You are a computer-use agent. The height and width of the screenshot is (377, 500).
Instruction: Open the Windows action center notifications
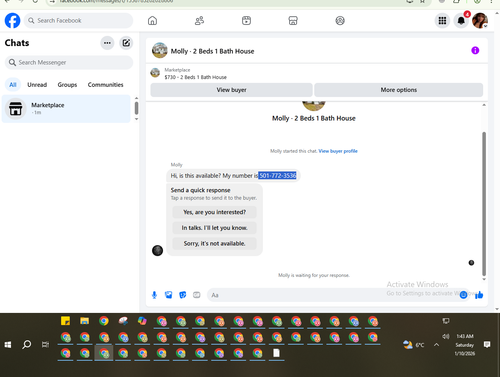coord(487,345)
